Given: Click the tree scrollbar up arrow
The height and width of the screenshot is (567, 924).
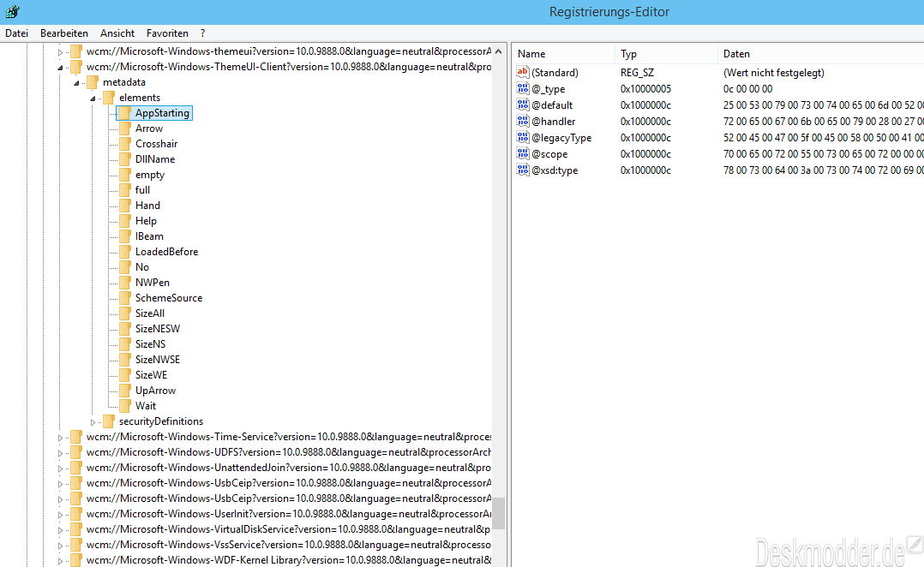Looking at the screenshot, I should coord(499,51).
